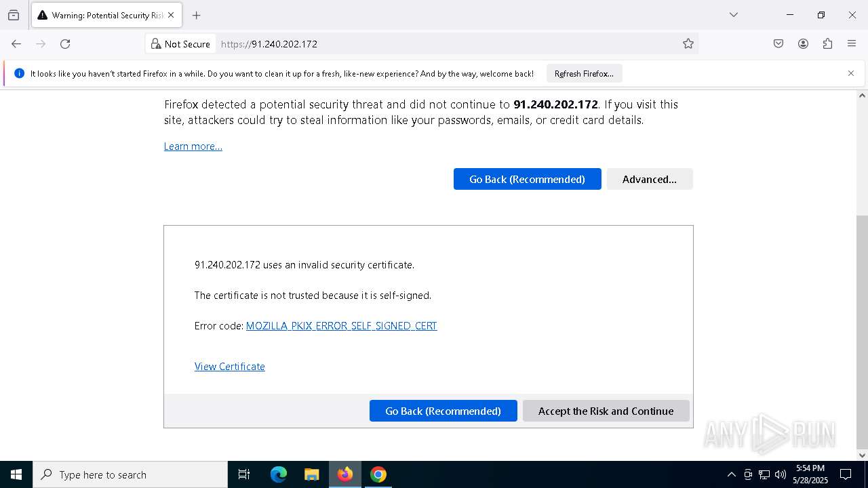Close the Potential Security Risk tab

[x=170, y=15]
